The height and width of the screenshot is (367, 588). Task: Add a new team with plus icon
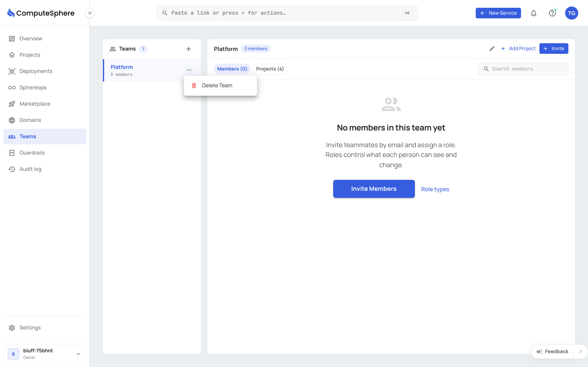pyautogui.click(x=189, y=49)
